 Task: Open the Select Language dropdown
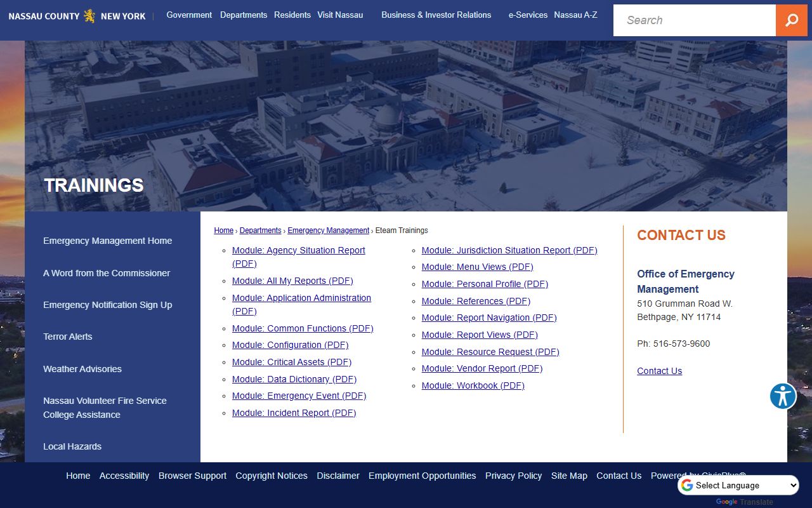tap(738, 485)
